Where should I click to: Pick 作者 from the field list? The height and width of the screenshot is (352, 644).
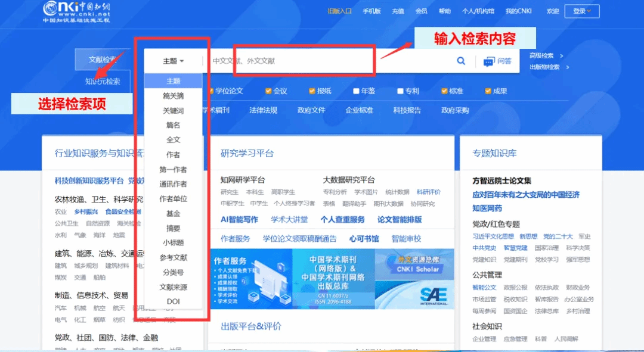(174, 155)
